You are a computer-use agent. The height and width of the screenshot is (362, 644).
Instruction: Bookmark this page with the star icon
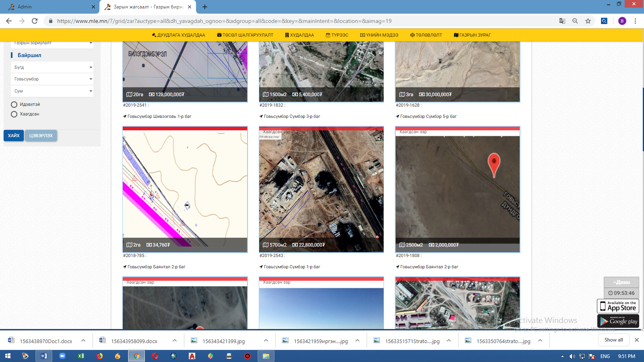tap(588, 21)
